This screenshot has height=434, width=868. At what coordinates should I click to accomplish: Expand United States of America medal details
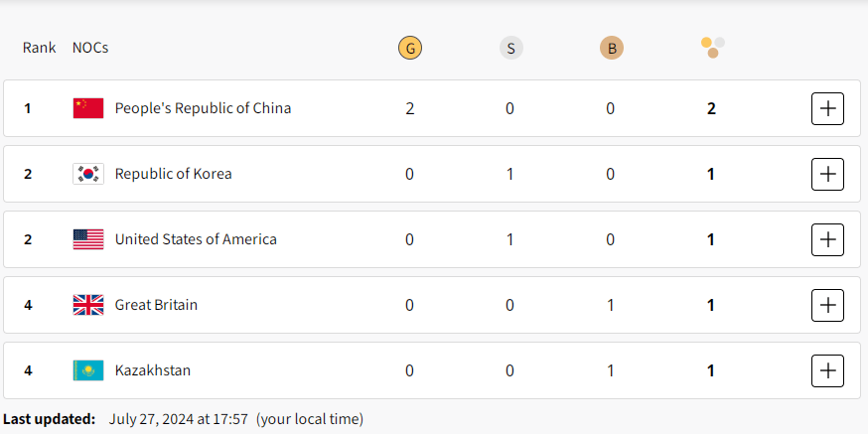(x=827, y=239)
